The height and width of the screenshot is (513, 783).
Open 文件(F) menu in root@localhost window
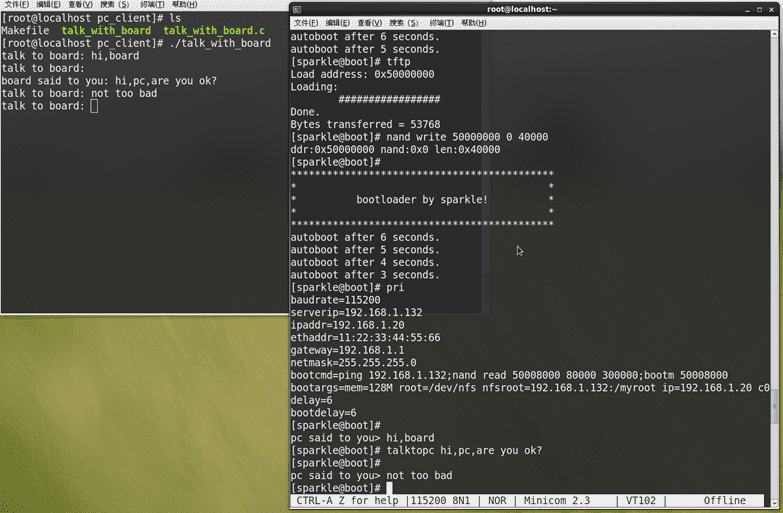tap(306, 23)
